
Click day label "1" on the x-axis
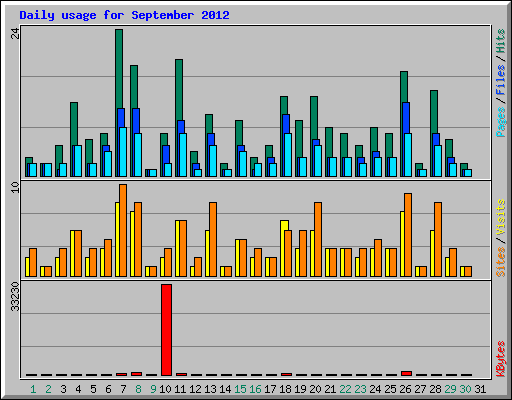pyautogui.click(x=33, y=389)
